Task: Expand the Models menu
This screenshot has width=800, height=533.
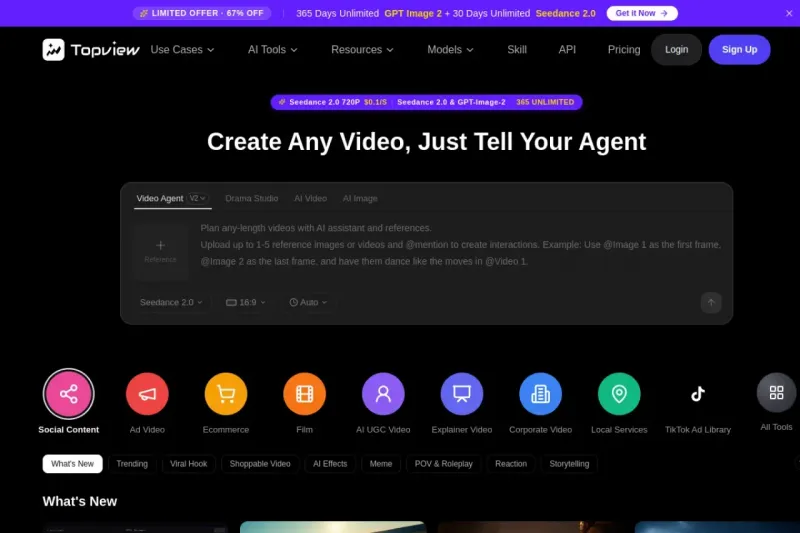Action: pos(450,49)
